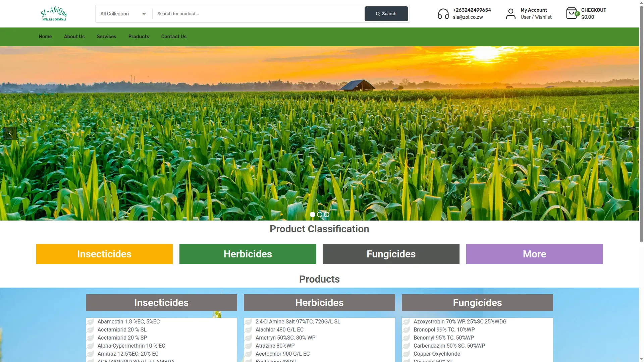Image resolution: width=644 pixels, height=362 pixels.
Task: Go to Home menu item
Action: (x=45, y=37)
